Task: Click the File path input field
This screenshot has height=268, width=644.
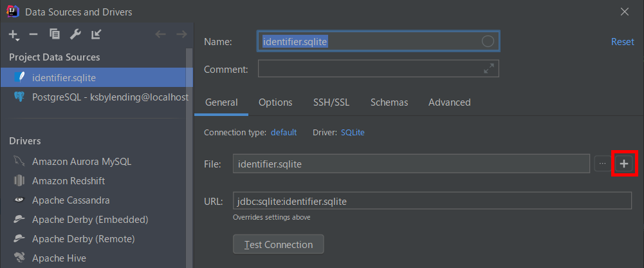Action: click(412, 164)
